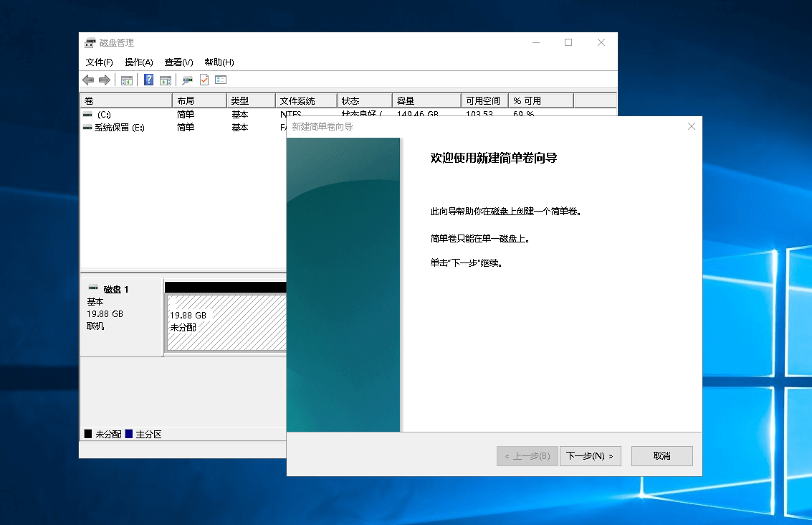Image resolution: width=812 pixels, height=525 pixels.
Task: Open the 查看(V) menu
Action: [178, 62]
